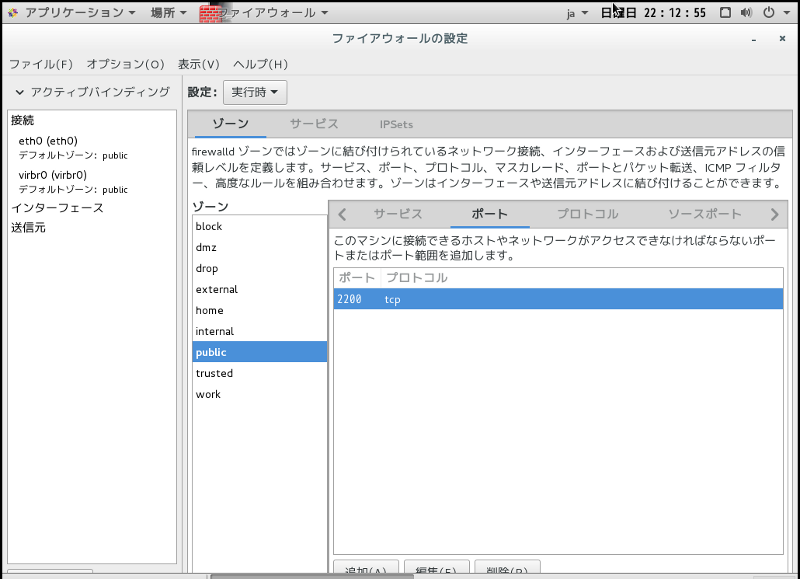Click the clock showing 22:12:55
This screenshot has width=800, height=579.
(653, 13)
